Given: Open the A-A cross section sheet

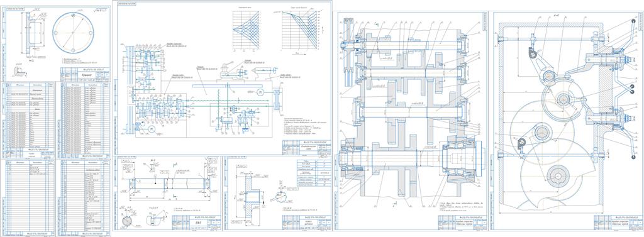Looking at the screenshot, I should click(568, 121).
